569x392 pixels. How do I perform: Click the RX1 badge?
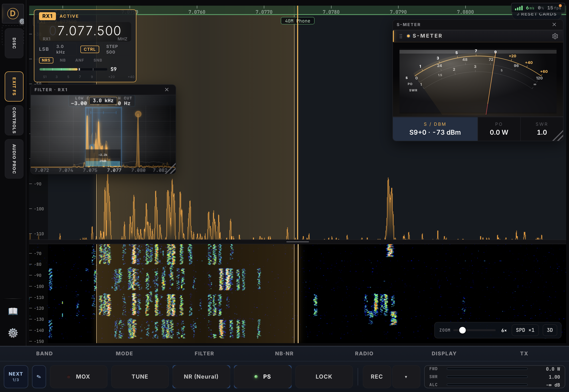pos(47,16)
